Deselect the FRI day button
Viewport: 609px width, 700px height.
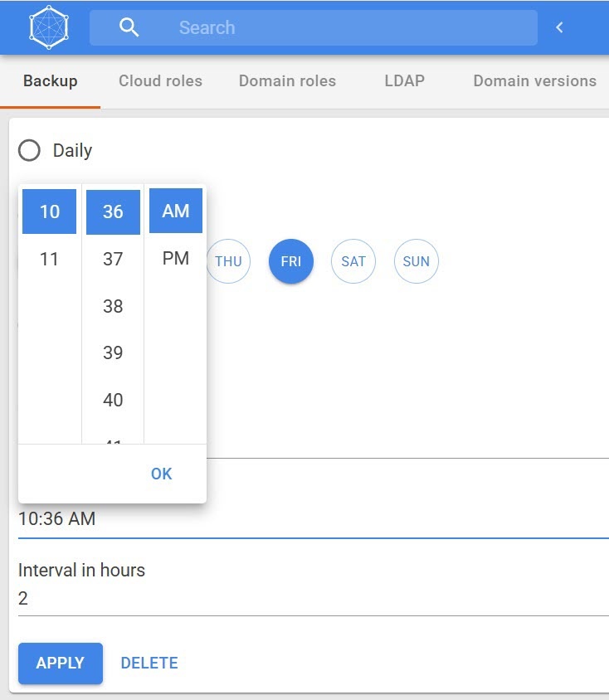click(291, 261)
